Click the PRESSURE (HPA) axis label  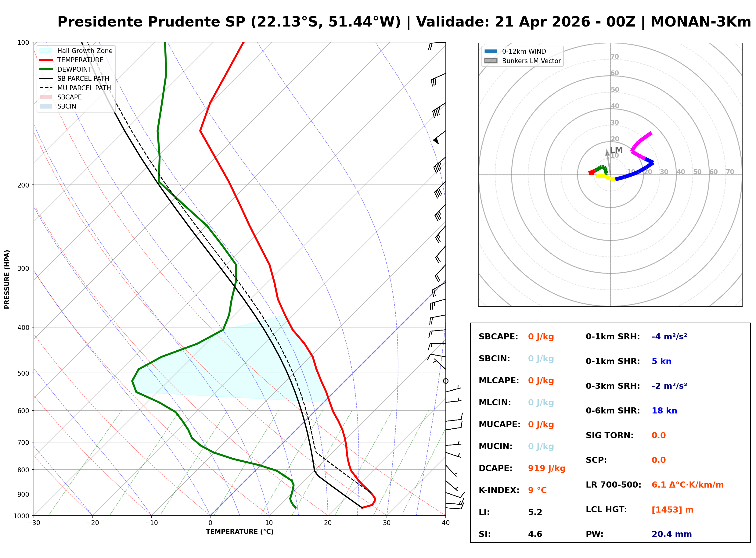[7, 279]
